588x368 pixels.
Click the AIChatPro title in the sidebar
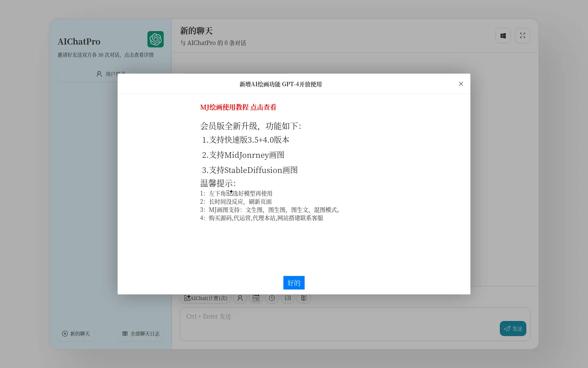click(79, 42)
